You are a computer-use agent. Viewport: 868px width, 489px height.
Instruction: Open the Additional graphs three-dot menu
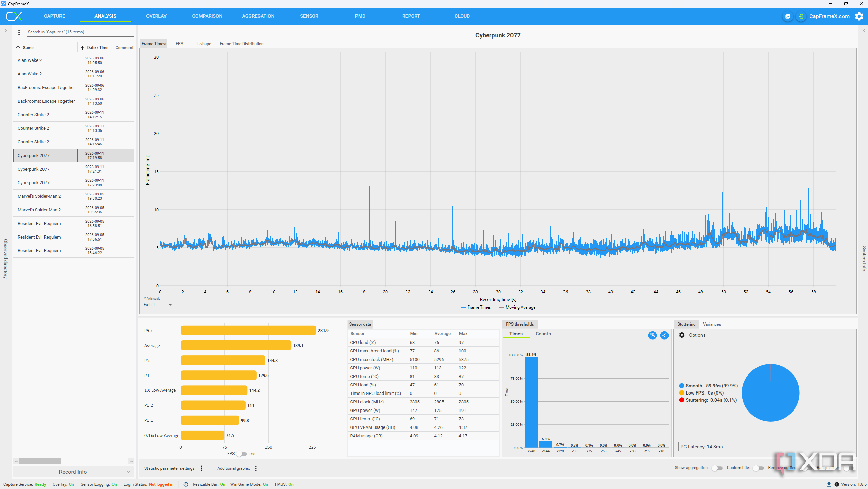coord(256,468)
